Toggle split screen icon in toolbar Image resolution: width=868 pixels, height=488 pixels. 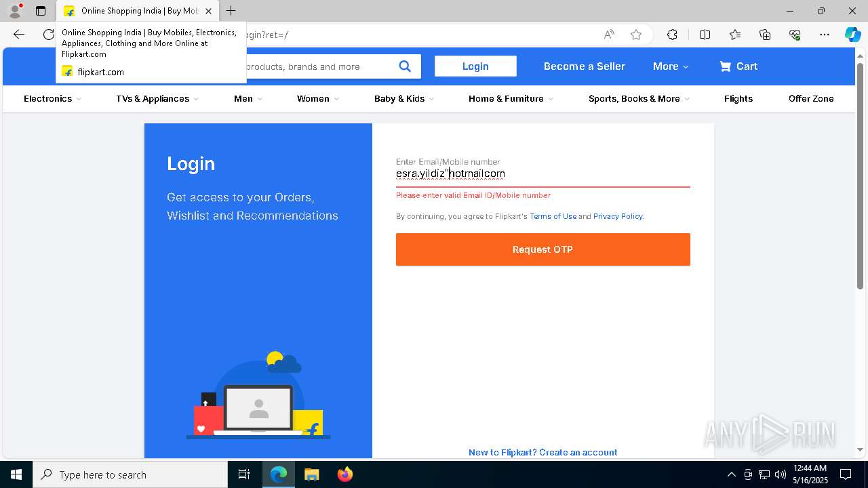pos(705,35)
